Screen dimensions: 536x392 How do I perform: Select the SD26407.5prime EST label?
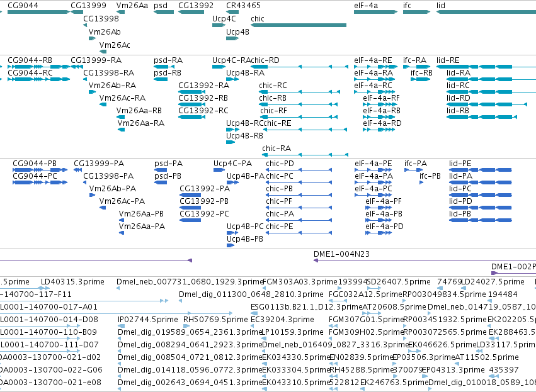click(399, 282)
